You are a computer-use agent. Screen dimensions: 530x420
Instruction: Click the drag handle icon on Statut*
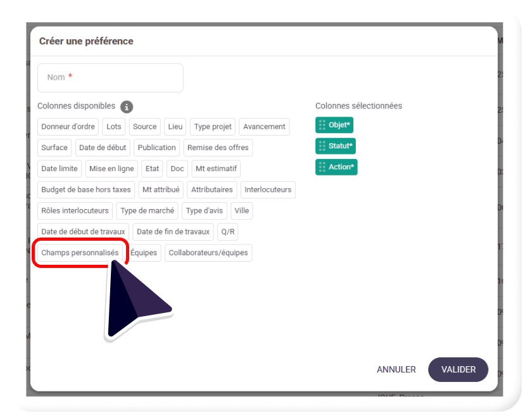click(x=322, y=146)
